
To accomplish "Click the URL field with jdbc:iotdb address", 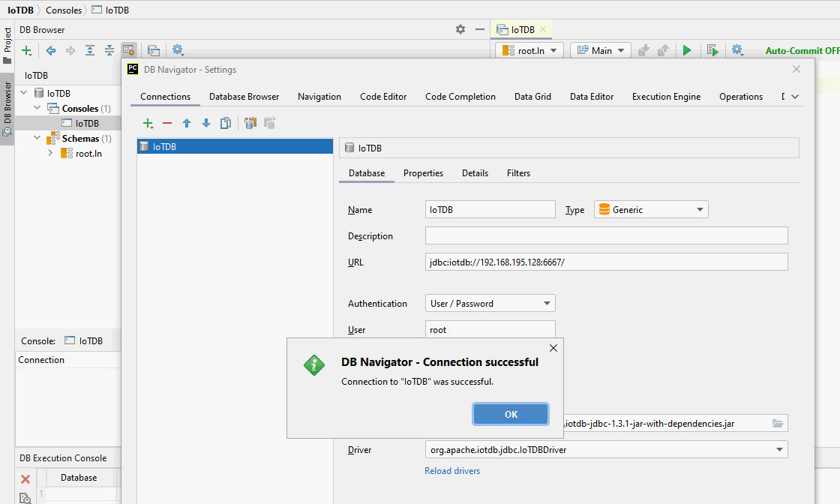I will click(607, 262).
